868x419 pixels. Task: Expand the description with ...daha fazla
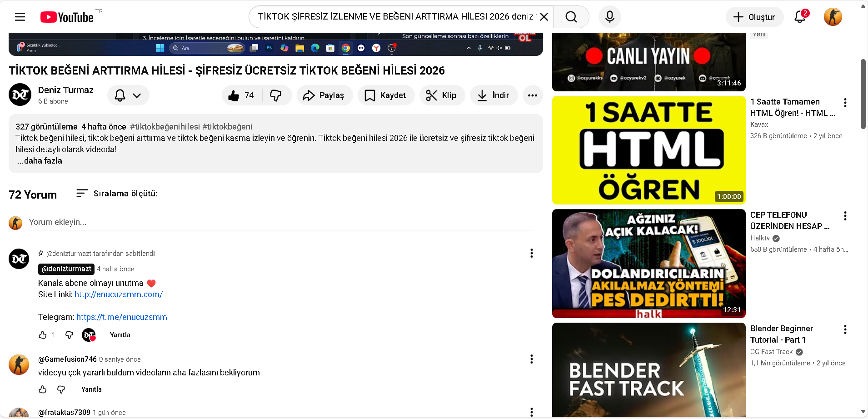40,161
